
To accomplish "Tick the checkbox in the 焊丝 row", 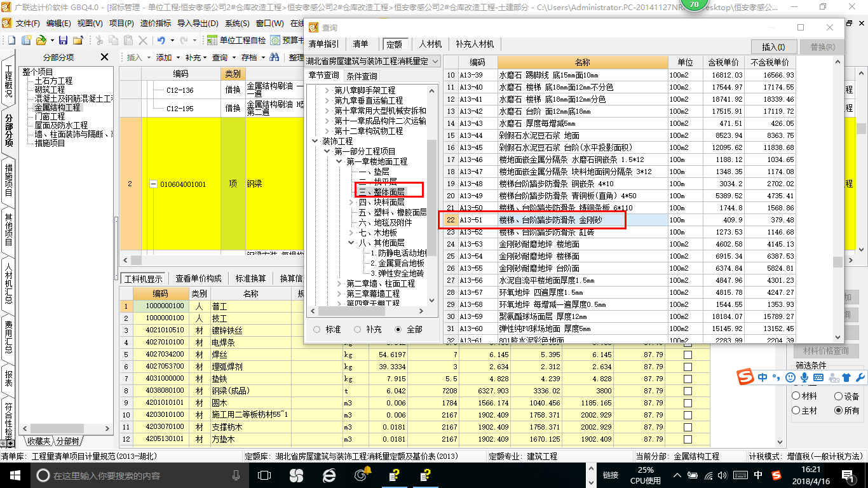I will click(x=688, y=355).
